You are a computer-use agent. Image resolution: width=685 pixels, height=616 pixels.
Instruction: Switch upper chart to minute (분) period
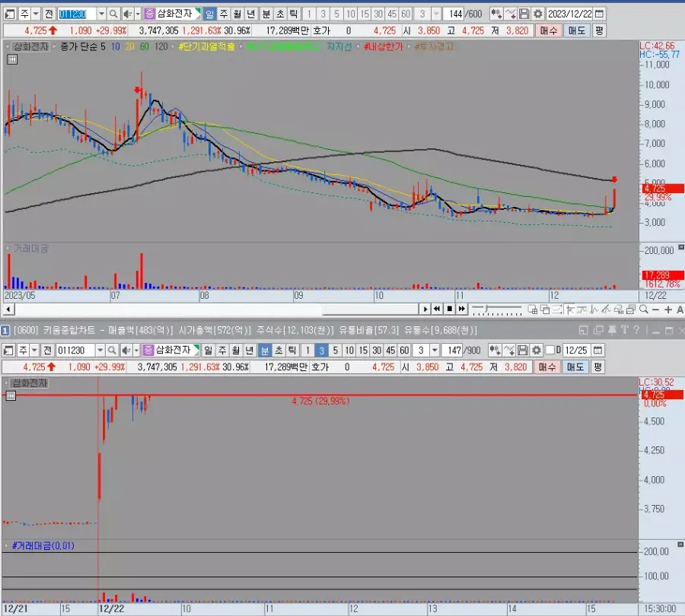click(266, 14)
